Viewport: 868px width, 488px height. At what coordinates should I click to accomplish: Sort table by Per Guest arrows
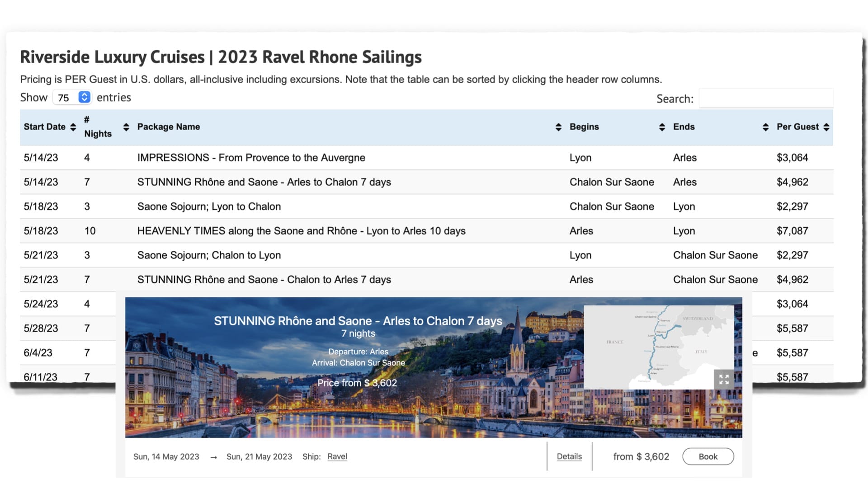tap(826, 127)
